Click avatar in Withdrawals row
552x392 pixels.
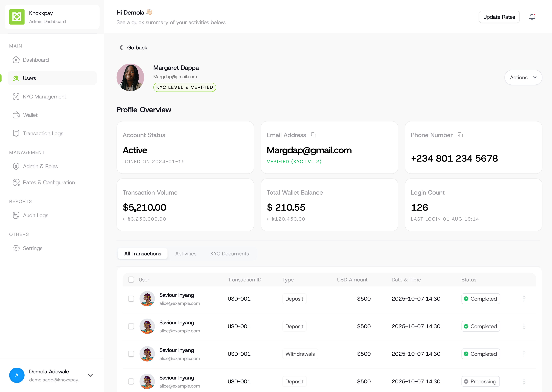[x=147, y=354]
